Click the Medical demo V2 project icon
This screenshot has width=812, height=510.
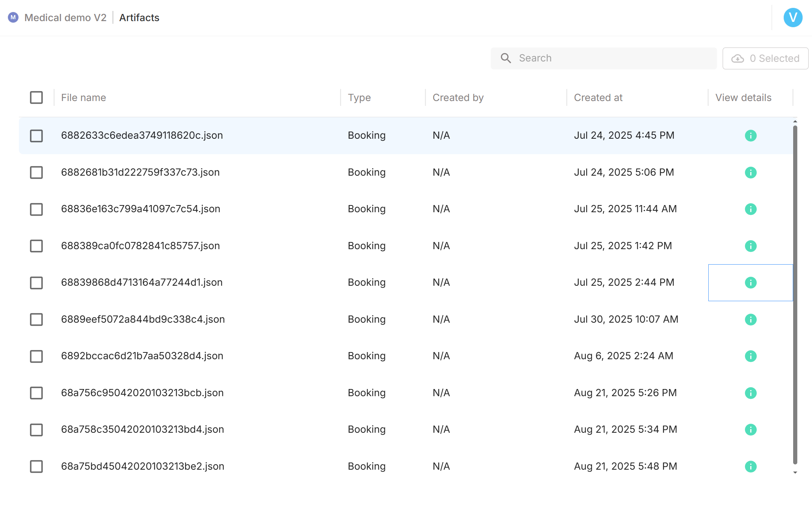click(x=13, y=18)
